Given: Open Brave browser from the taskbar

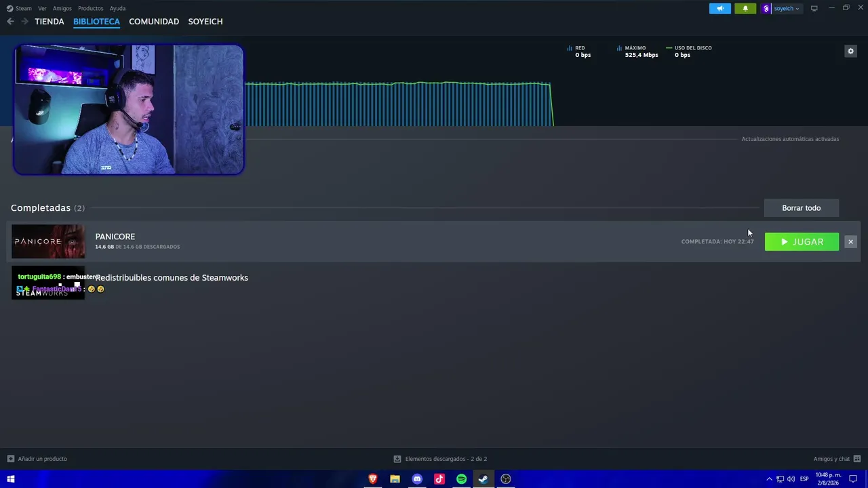Looking at the screenshot, I should click(x=372, y=479).
